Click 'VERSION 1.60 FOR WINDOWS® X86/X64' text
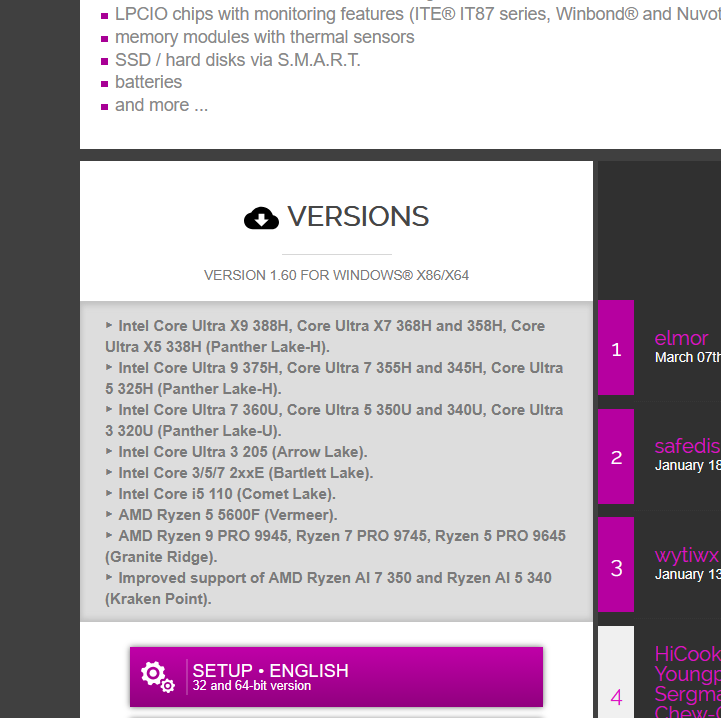This screenshot has width=721, height=718. (336, 275)
